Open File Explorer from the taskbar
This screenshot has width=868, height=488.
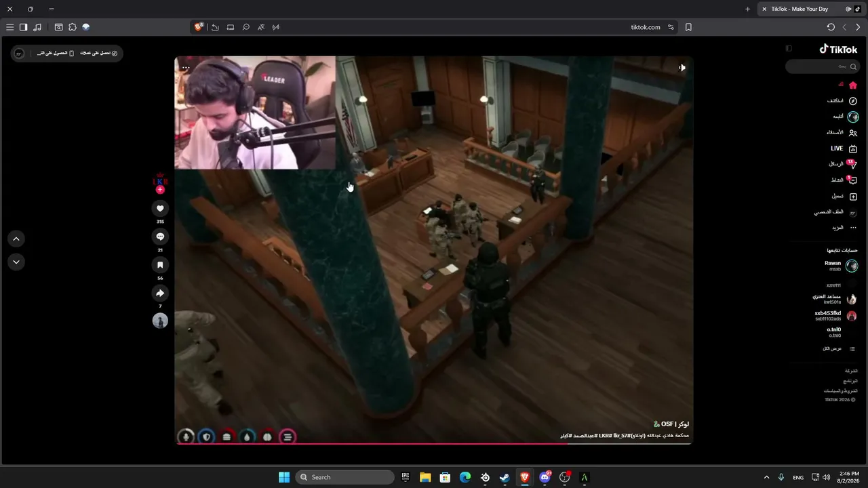[425, 477]
